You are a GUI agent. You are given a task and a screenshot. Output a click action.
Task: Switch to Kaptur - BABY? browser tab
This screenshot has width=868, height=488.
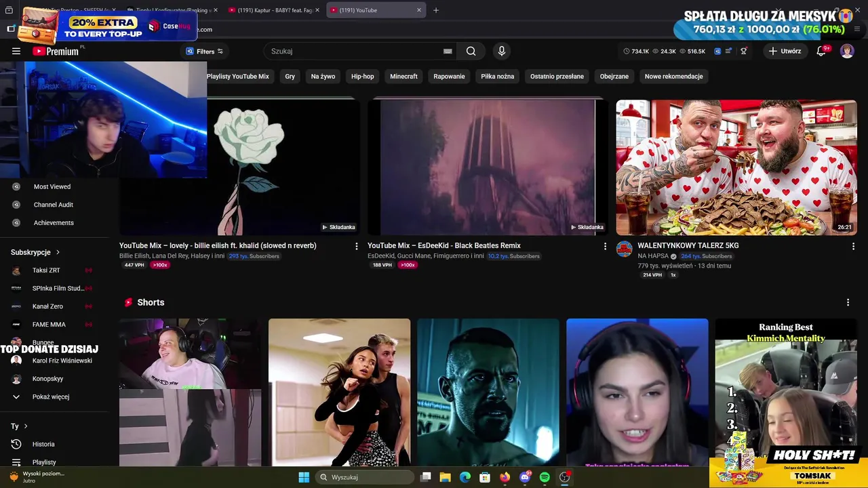(x=273, y=10)
